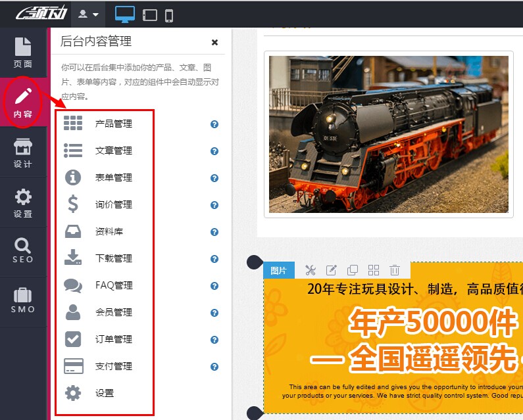
Task: Open 订单管理 (Order management)
Action: (113, 339)
